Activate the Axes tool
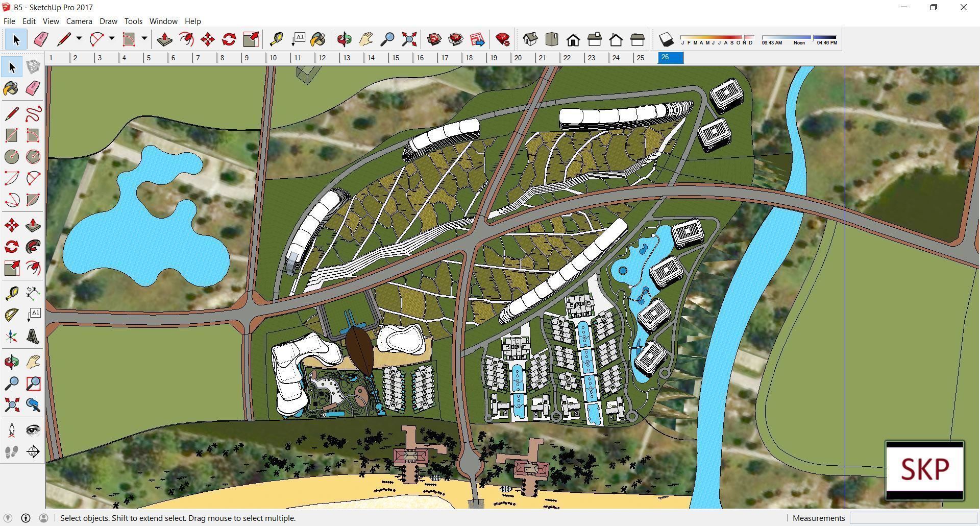 pyautogui.click(x=11, y=336)
